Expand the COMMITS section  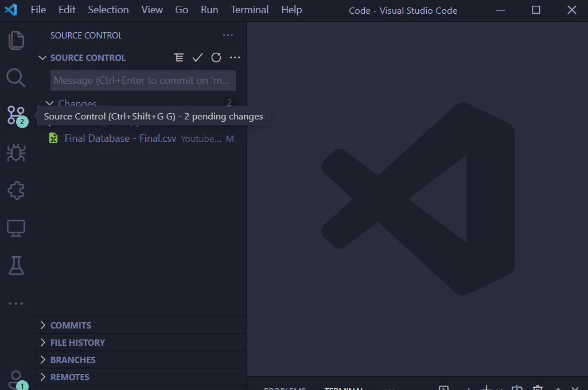[141, 325]
